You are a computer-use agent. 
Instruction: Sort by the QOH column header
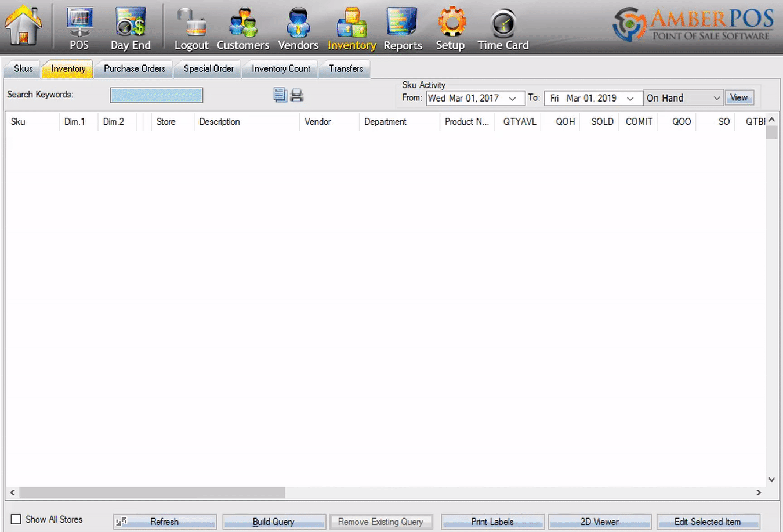tap(560, 122)
